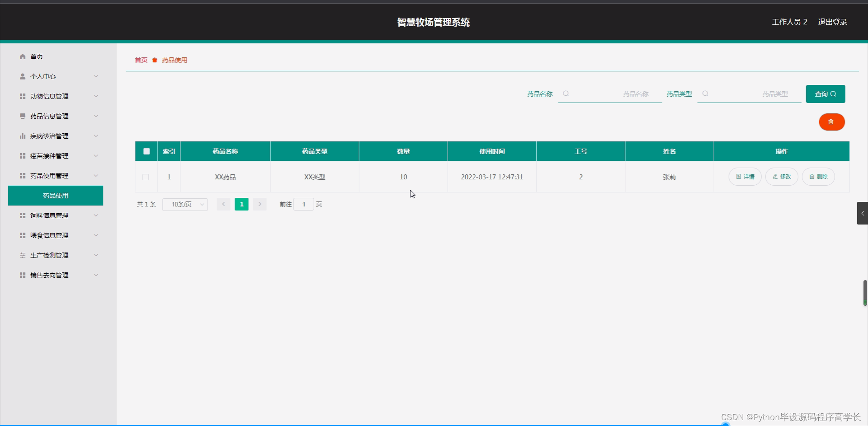Open 动物信息管理 via its grid icon
This screenshot has width=868, height=426.
pos(22,96)
